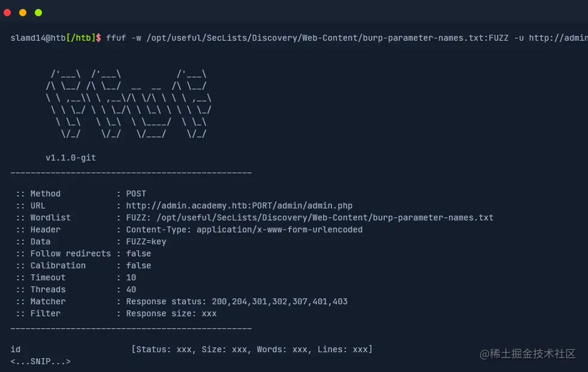Click the v1.1.0-git version text
Screen dimensions: 588x372
click(x=71, y=158)
